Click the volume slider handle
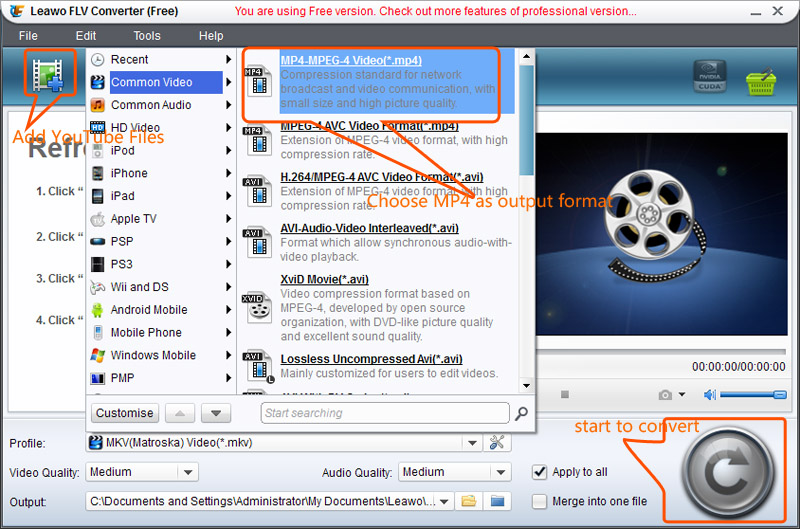The image size is (800, 529). coord(780,394)
